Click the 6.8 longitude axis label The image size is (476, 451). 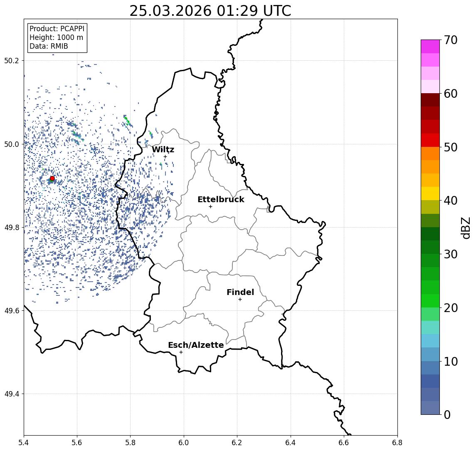tap(397, 443)
